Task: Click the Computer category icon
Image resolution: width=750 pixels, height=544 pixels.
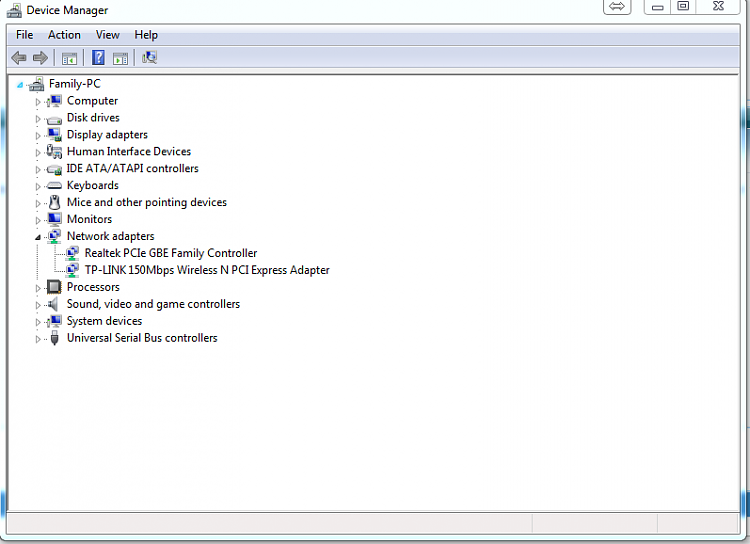Action: [54, 101]
